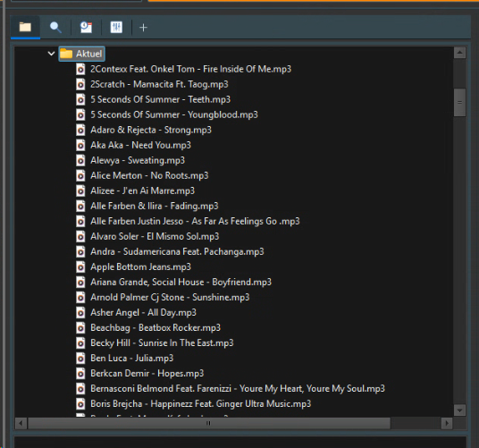Click audio file icon beside Alewya - Sweating
The height and width of the screenshot is (448, 479).
point(80,160)
